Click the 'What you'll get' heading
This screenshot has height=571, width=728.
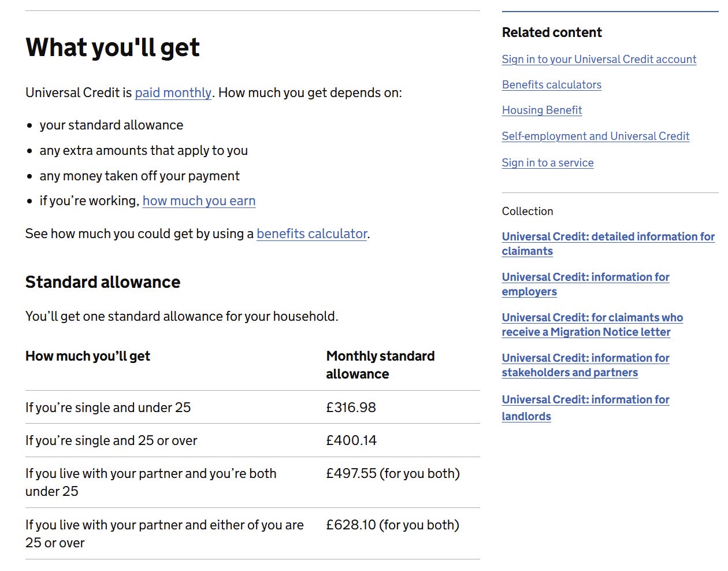click(113, 47)
